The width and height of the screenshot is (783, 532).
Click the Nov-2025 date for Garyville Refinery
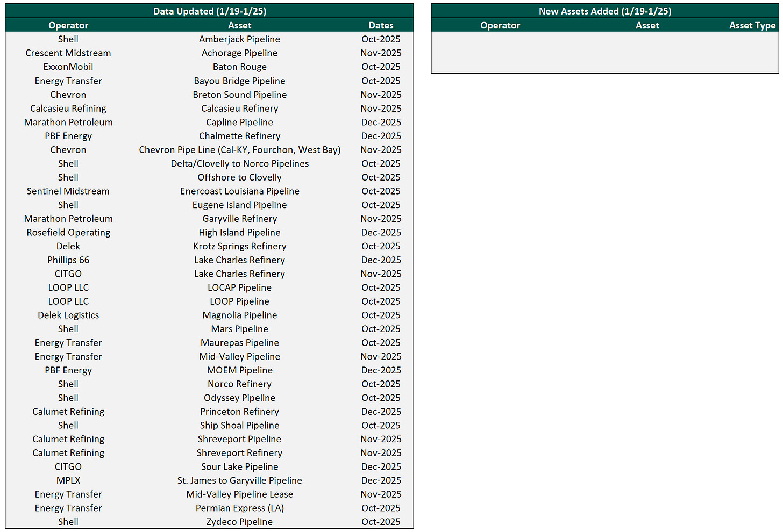(381, 219)
